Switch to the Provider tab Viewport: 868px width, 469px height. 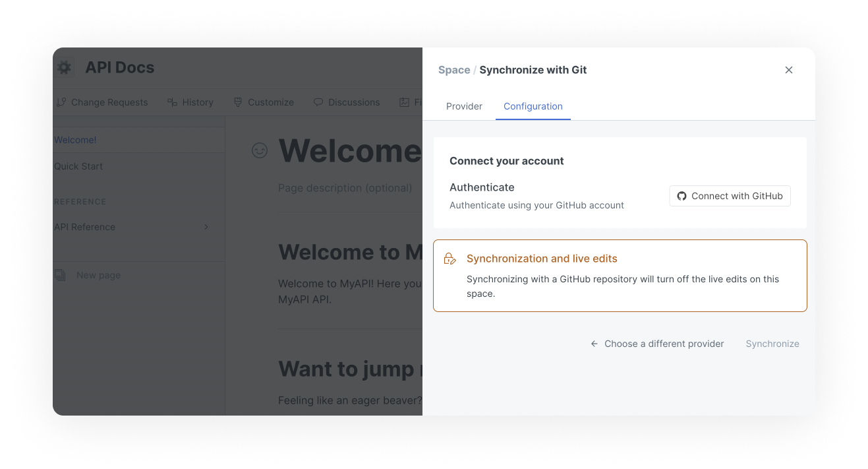464,106
